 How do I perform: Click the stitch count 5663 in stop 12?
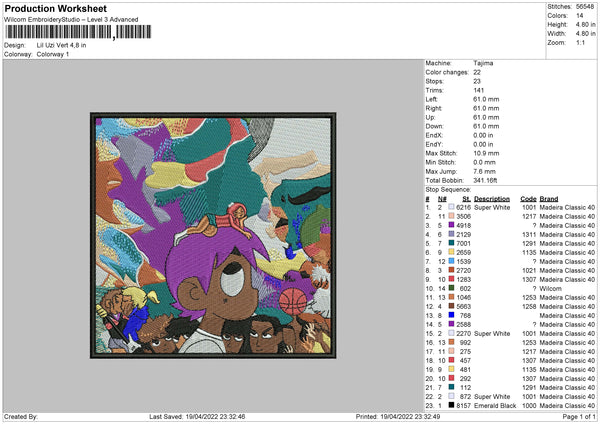pyautogui.click(x=463, y=306)
